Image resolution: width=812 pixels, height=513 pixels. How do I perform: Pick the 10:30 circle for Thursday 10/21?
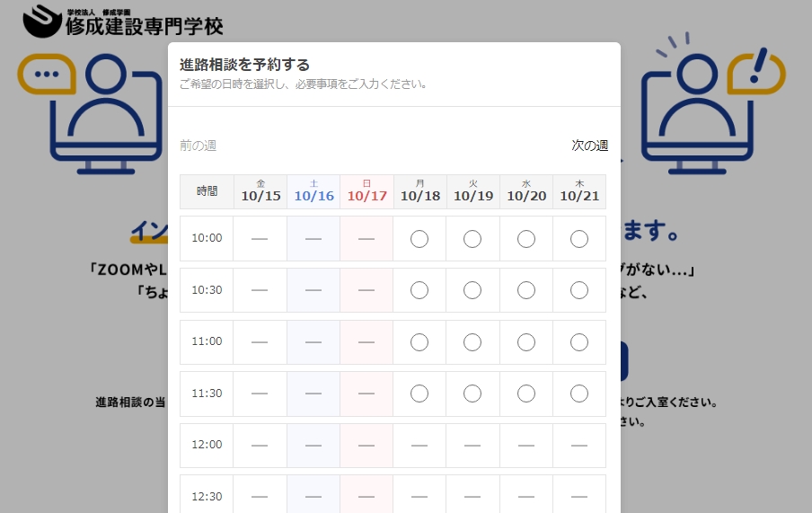pos(579,290)
